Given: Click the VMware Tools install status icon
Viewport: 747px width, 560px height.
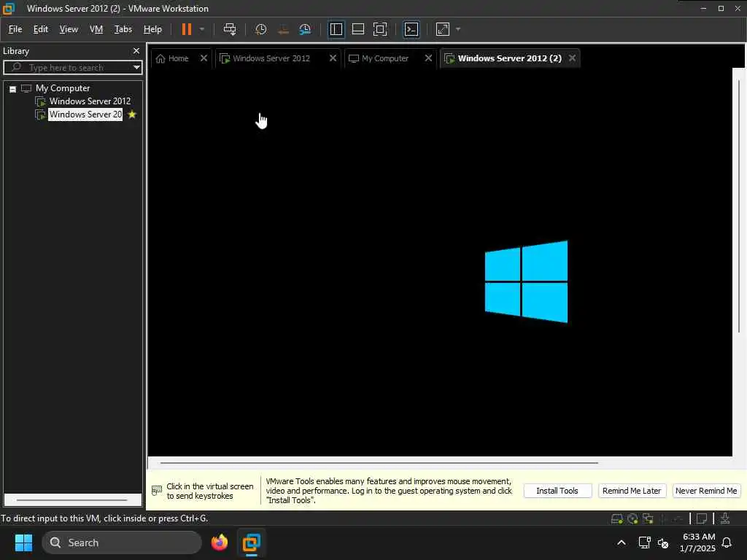Looking at the screenshot, I should pos(724,518).
